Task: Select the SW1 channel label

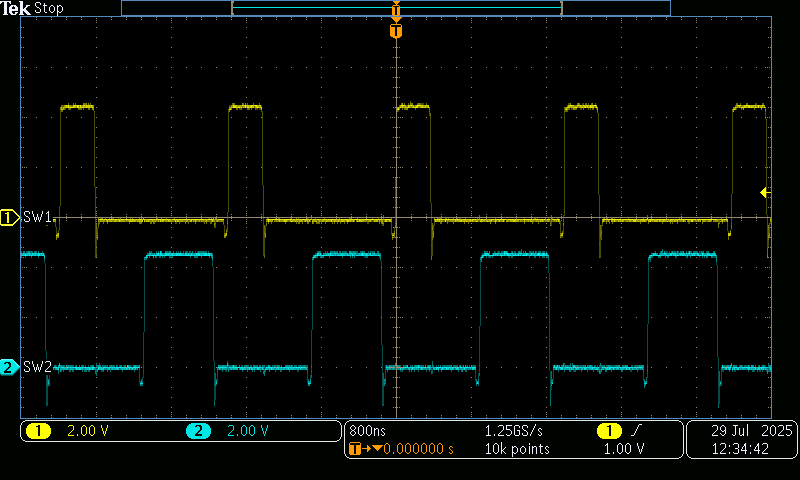Action: pos(37,217)
